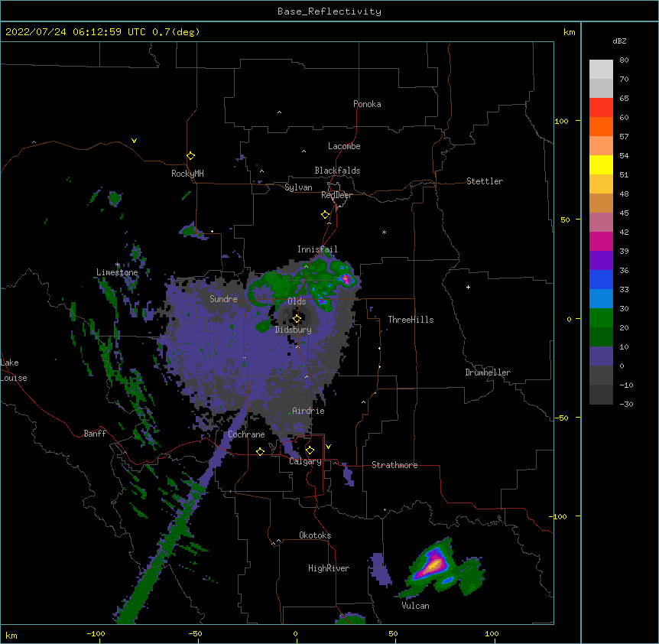Click the magenta storm core northeast of Olds
Image resolution: width=659 pixels, height=644 pixels.
(346, 278)
